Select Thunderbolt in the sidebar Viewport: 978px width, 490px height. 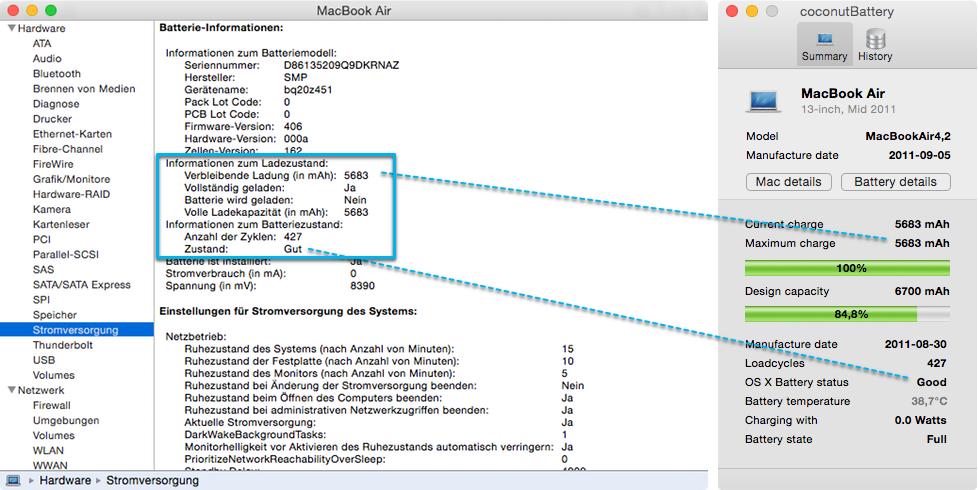[63, 345]
